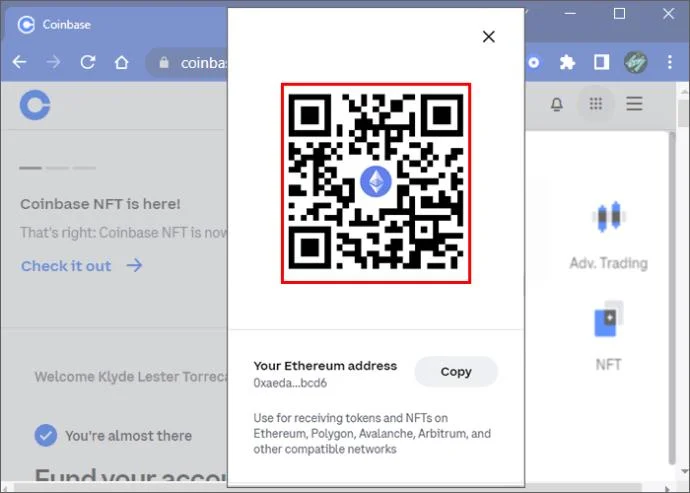Click the Welcome Klyde Lester text

pyautogui.click(x=131, y=377)
